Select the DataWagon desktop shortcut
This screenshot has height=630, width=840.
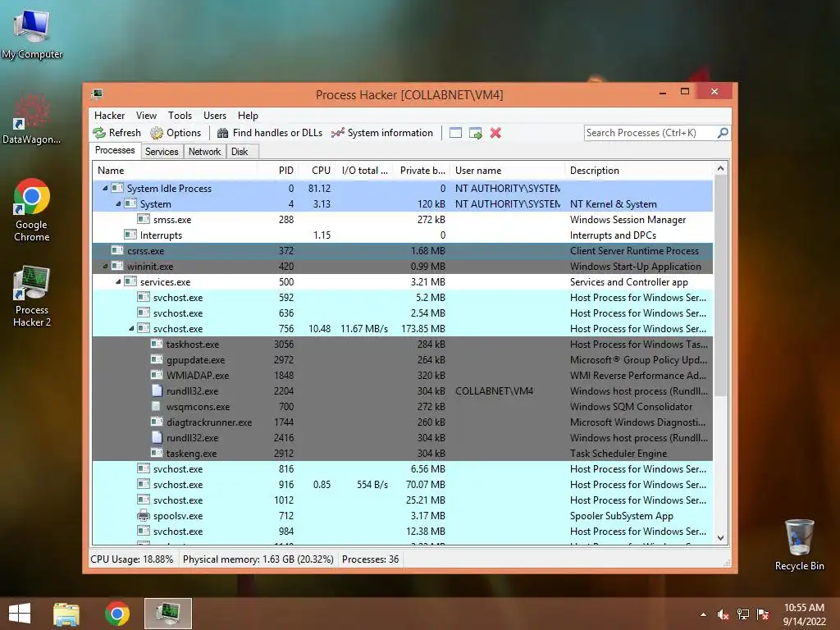pyautogui.click(x=32, y=119)
